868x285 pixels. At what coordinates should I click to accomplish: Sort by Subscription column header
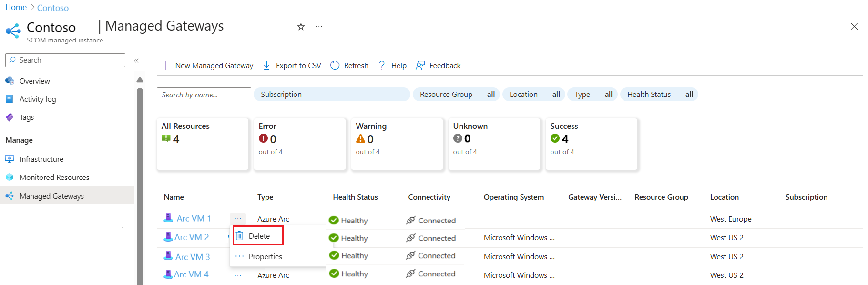tap(807, 197)
